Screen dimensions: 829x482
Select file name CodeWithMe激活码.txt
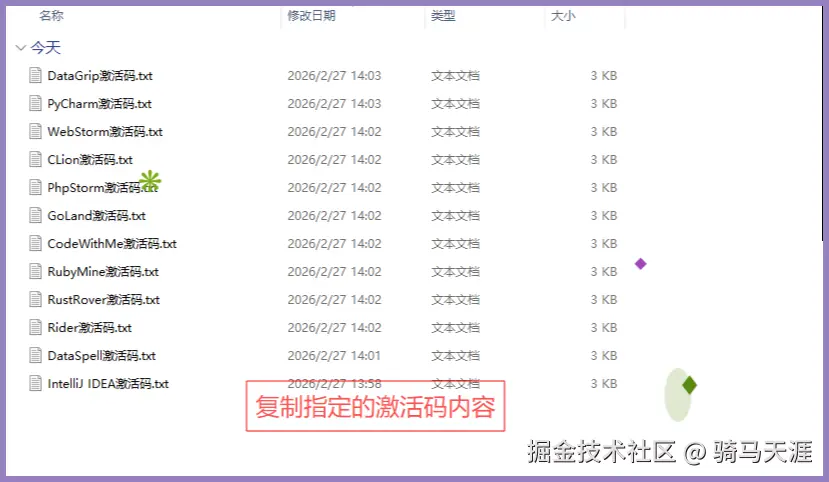pos(112,244)
